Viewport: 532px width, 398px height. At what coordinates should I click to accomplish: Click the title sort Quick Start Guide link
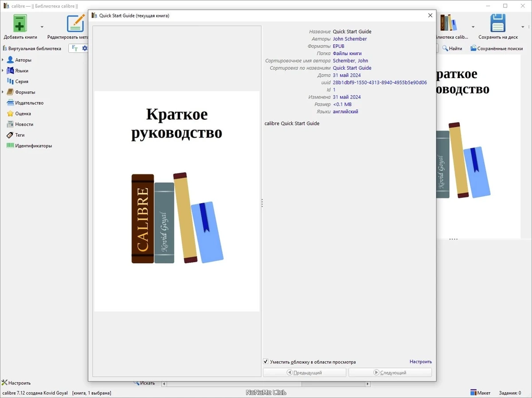coord(352,68)
